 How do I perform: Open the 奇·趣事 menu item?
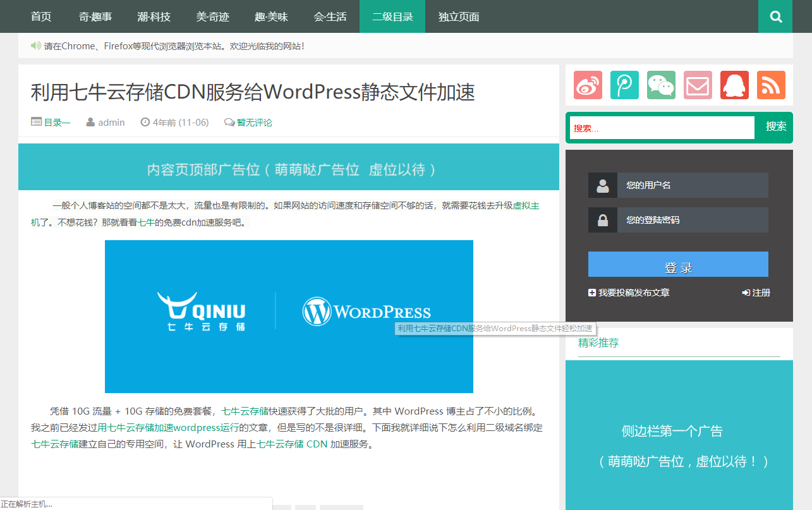[x=95, y=16]
